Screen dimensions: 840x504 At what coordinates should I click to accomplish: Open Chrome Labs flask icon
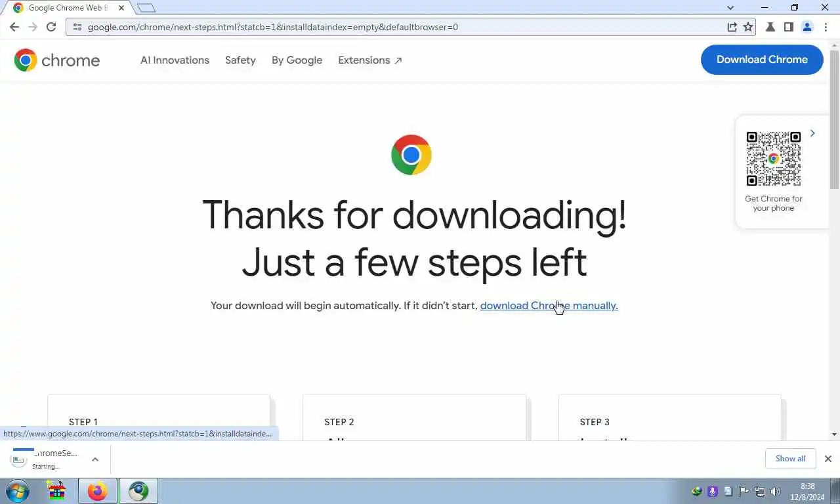click(x=770, y=27)
